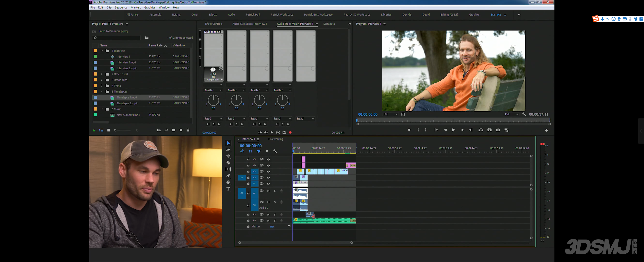Select the Razor tool

coord(228,162)
